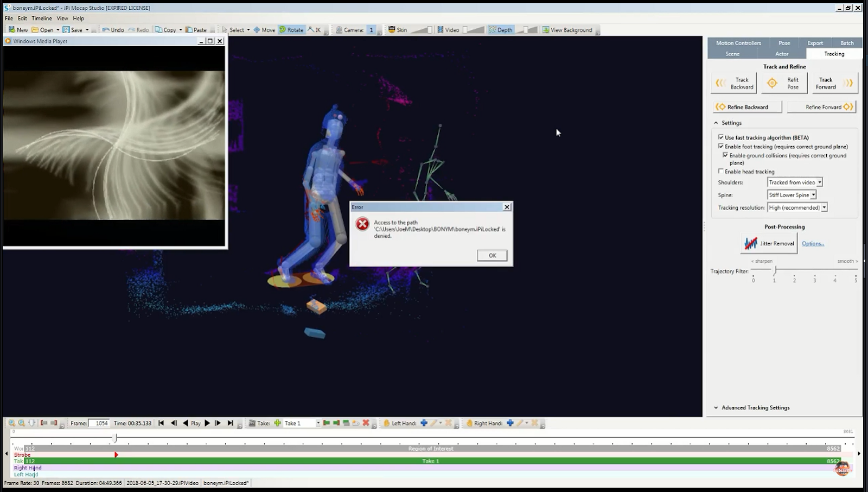Expand the Copy button dropdown arrow
This screenshot has height=492, width=868.
[x=181, y=30]
